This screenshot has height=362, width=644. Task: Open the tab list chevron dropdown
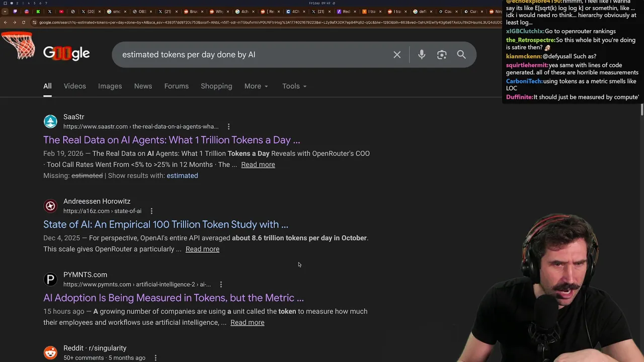(x=5, y=12)
